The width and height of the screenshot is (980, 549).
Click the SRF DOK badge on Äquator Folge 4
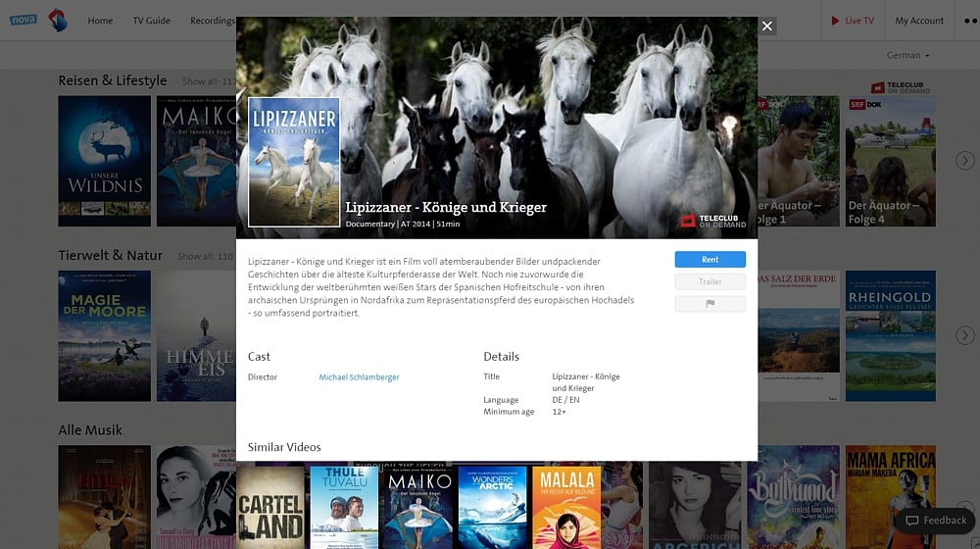(865, 105)
